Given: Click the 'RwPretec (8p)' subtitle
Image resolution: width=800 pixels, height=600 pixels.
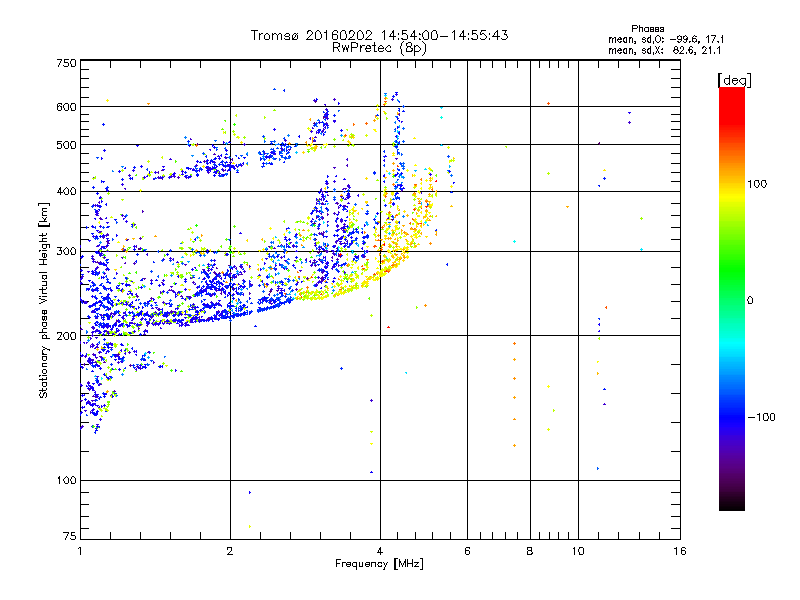Looking at the screenshot, I should pos(379,48).
